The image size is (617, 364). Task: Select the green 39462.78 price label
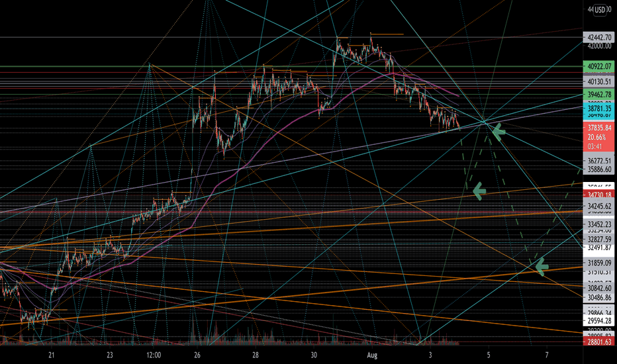[x=598, y=95]
